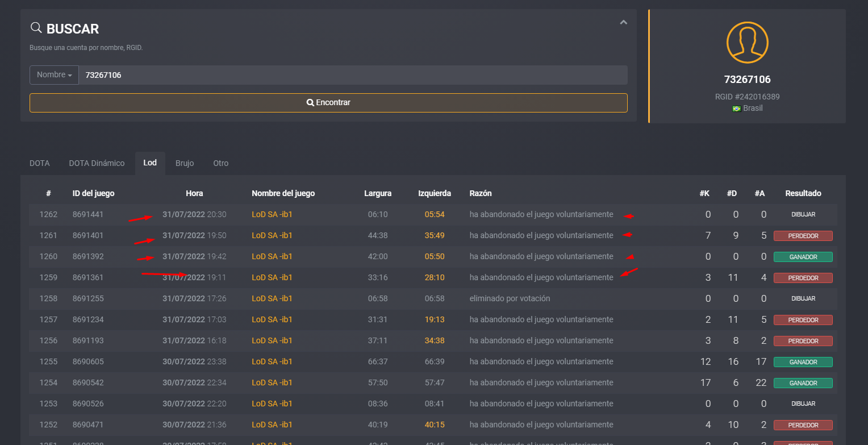Click the Hora column header

click(194, 193)
